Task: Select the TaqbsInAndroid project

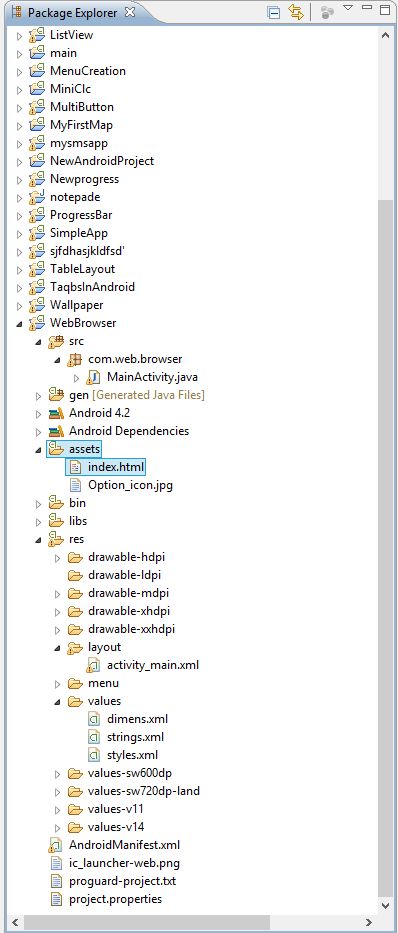Action: tap(92, 287)
